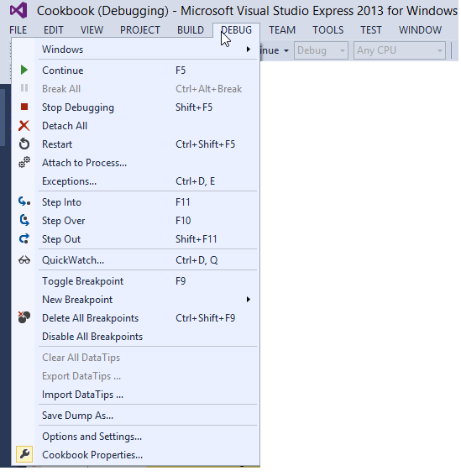Click the Ctrl+Shift+F5 shortcut text
The width and height of the screenshot is (461, 476).
[x=205, y=144]
